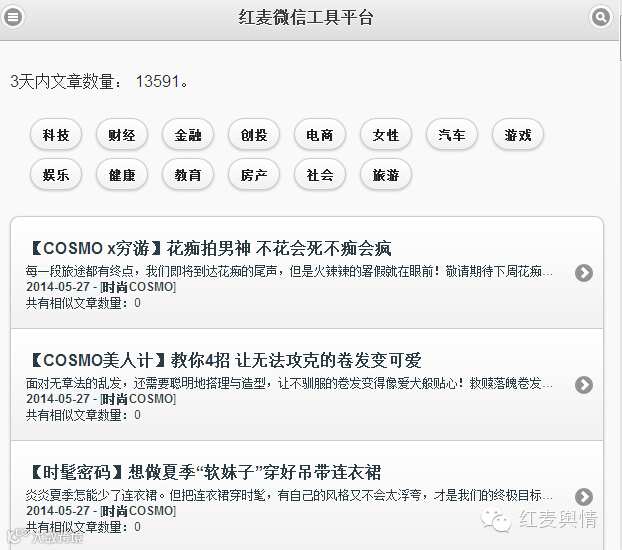Select the 社会 category
Screen dimensions: 622x550
[x=320, y=175]
